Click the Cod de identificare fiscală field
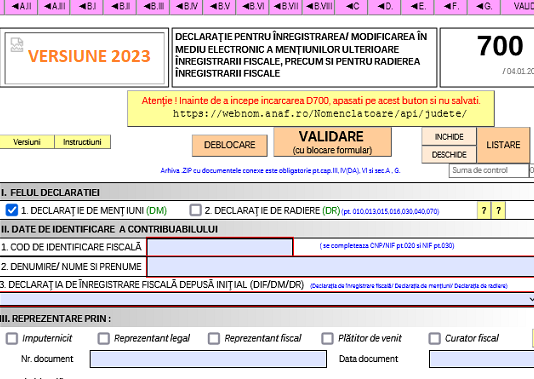 [220, 247]
